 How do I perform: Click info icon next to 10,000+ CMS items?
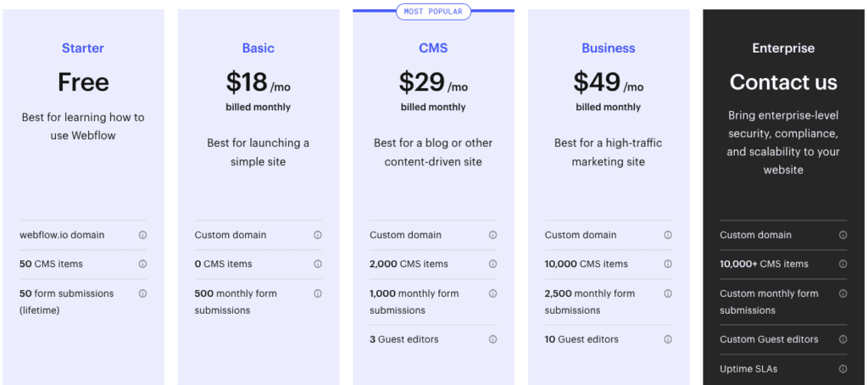click(x=843, y=264)
